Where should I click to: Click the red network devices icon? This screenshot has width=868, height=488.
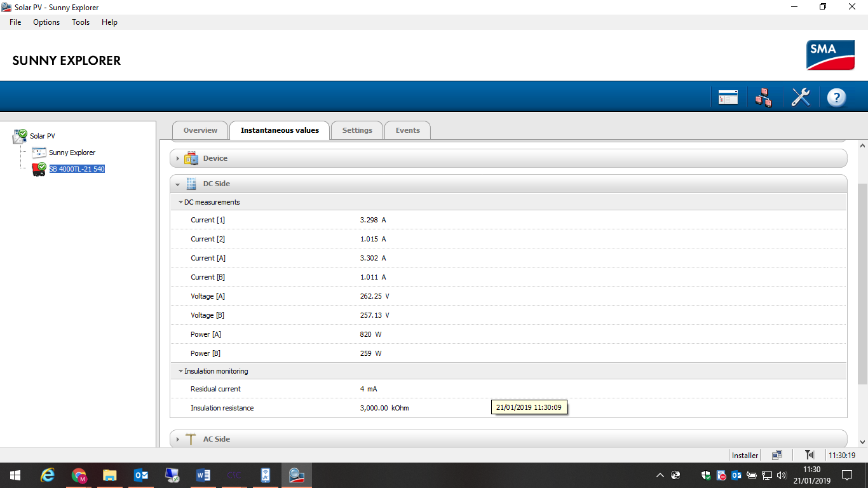coord(764,97)
